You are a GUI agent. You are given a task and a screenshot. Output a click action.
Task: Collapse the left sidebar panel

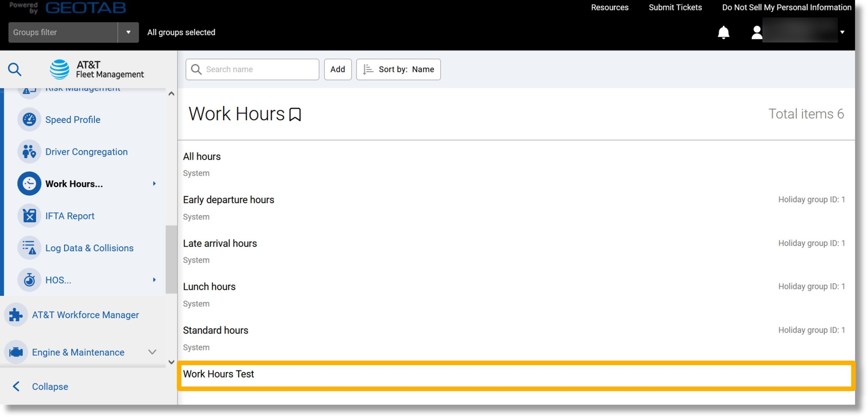click(x=49, y=386)
